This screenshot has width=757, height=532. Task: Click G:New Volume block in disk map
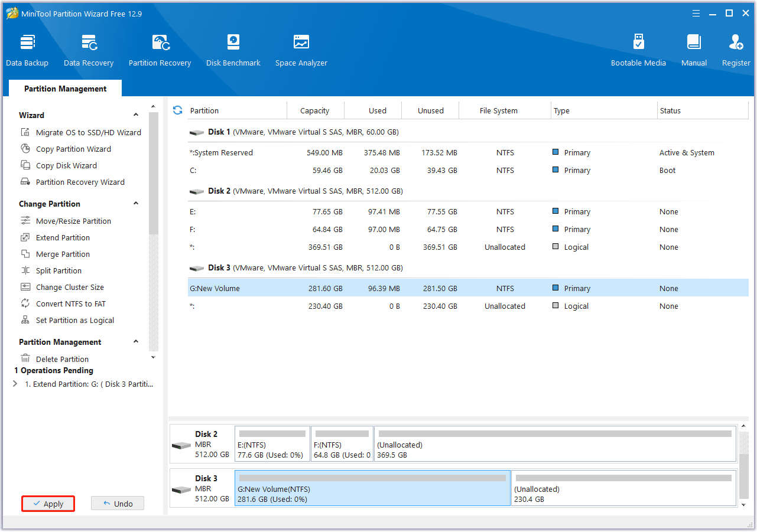[x=372, y=488]
